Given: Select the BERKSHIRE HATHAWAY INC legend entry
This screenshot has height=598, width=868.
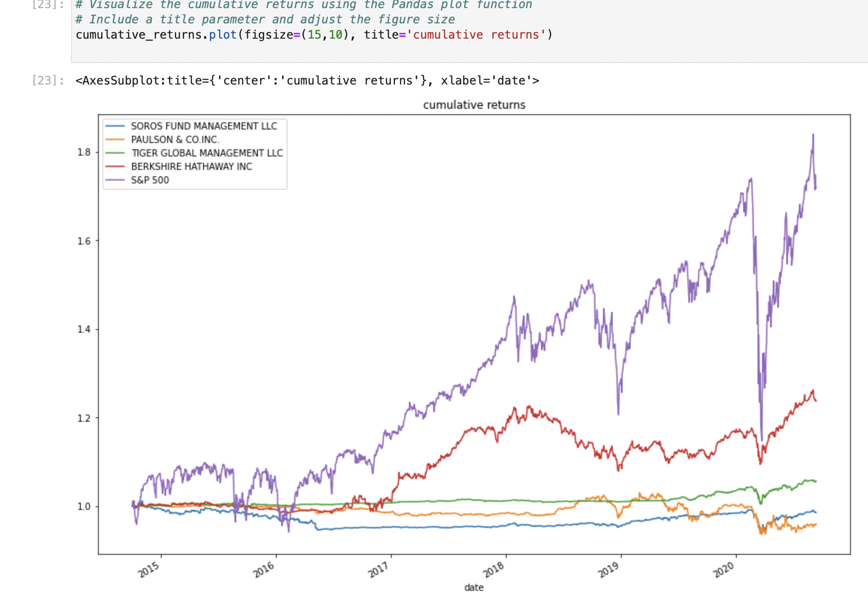Looking at the screenshot, I should (192, 166).
